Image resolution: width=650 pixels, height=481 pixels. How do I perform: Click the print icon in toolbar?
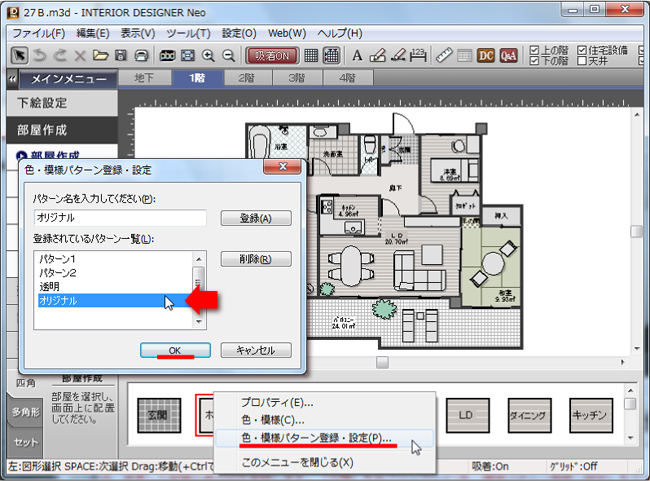(x=141, y=55)
